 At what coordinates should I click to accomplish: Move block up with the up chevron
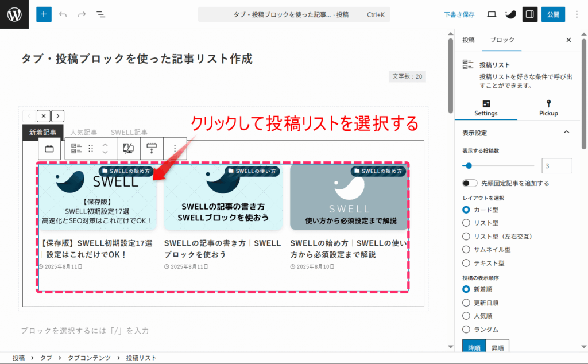105,145
